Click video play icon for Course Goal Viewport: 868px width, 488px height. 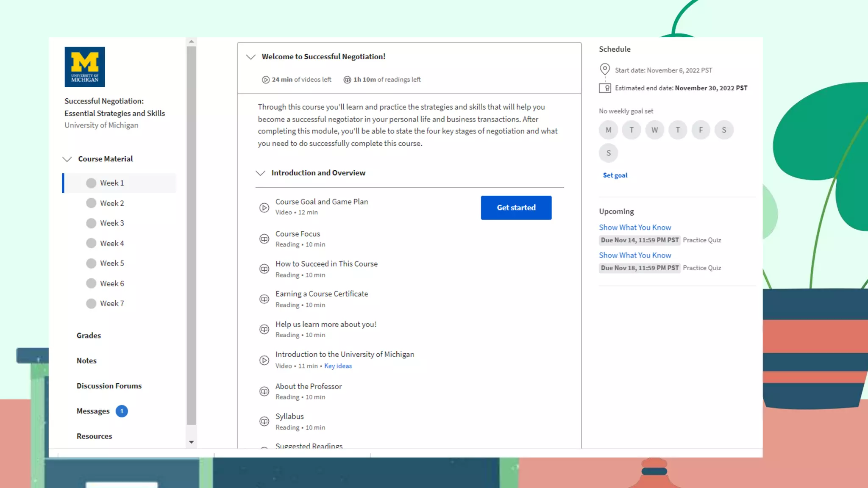click(x=264, y=208)
